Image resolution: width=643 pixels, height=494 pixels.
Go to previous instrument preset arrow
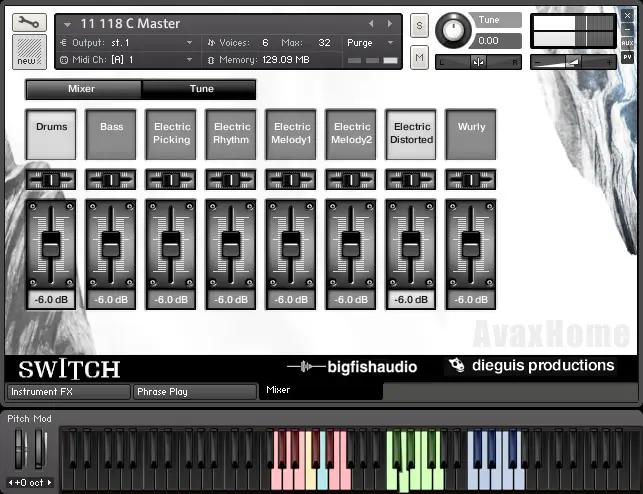point(371,24)
